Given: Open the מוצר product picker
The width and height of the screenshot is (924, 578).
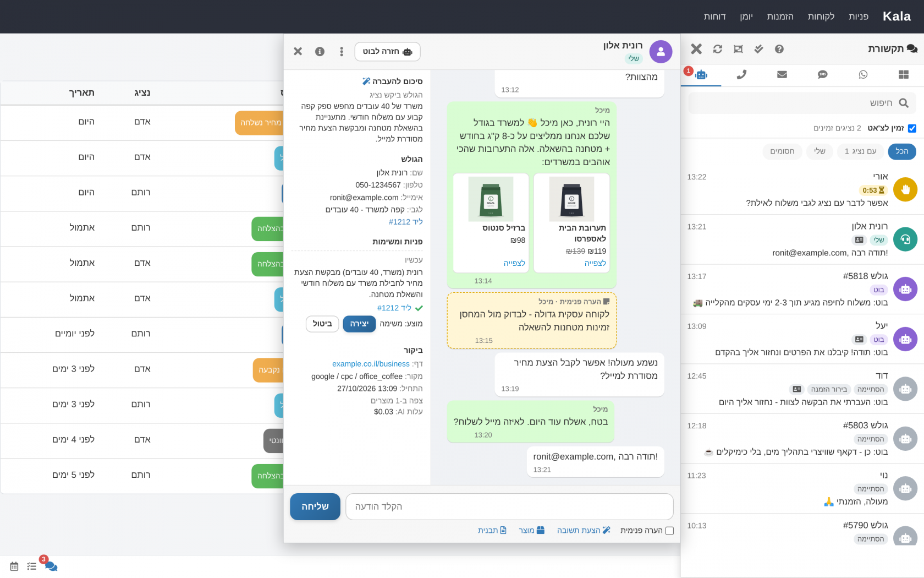Looking at the screenshot, I should coord(531,530).
